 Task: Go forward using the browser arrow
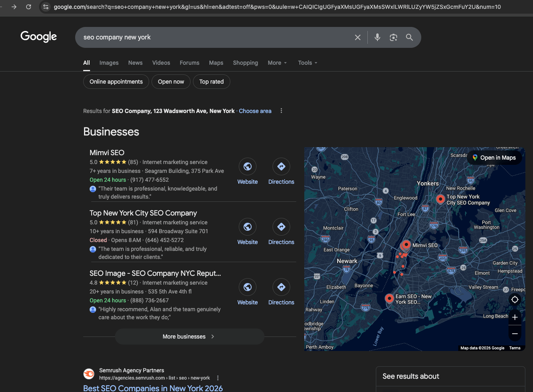pyautogui.click(x=14, y=7)
